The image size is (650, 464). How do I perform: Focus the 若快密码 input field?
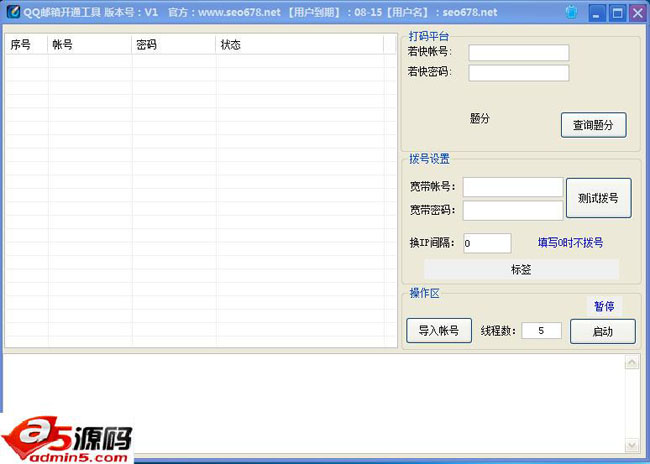click(x=519, y=73)
